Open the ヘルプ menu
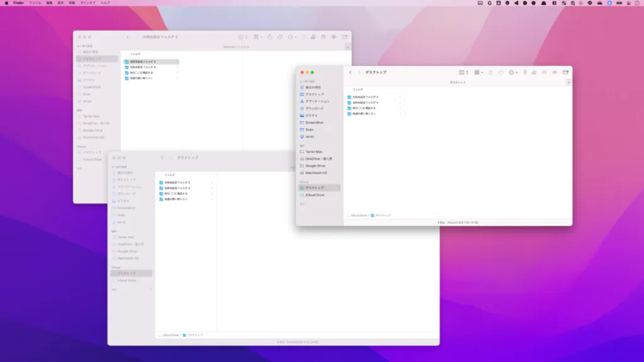The image size is (644, 362). tap(106, 3)
